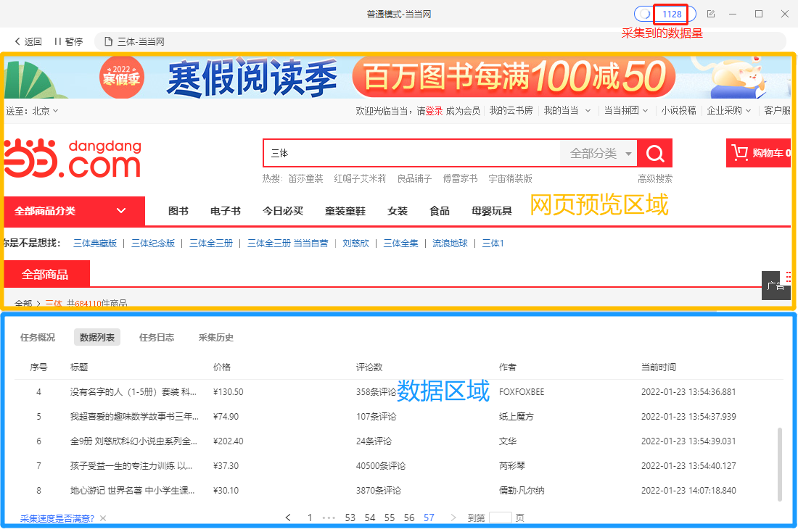Click the search box containing 三体

pos(412,153)
